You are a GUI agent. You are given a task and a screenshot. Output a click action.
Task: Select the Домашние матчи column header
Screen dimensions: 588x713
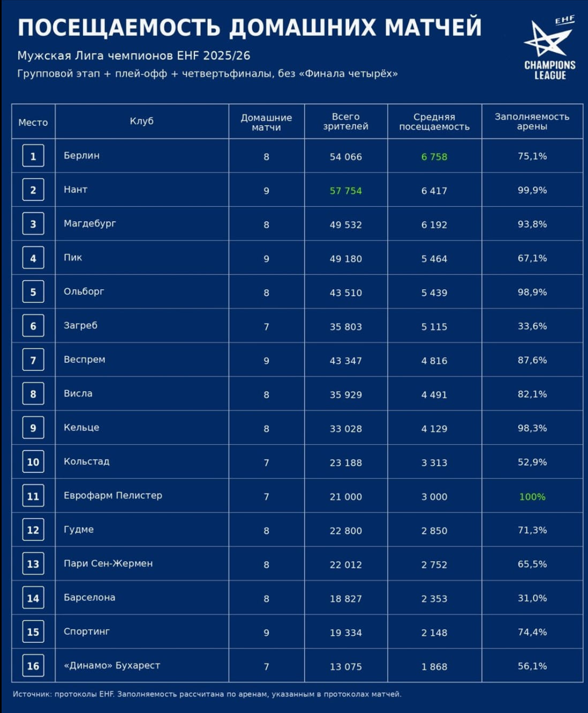tap(266, 122)
